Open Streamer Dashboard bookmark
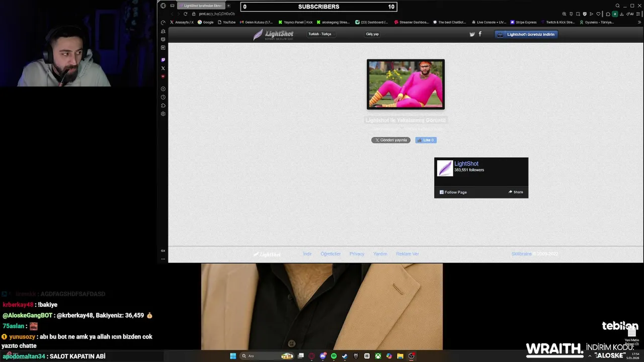 412,22
